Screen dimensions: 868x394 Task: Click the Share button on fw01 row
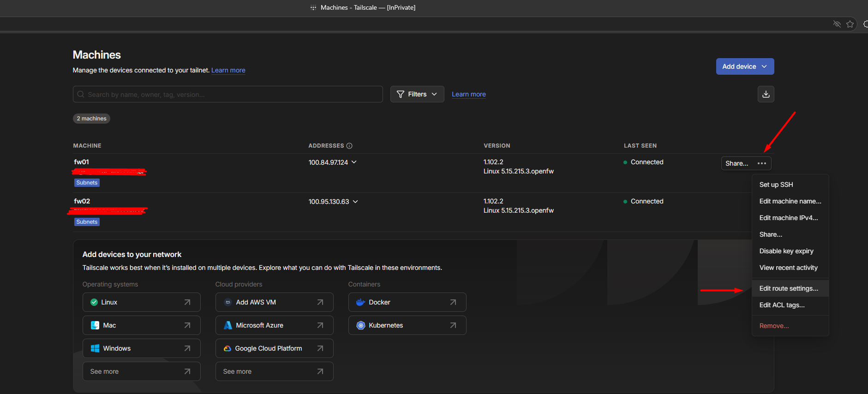(x=737, y=163)
